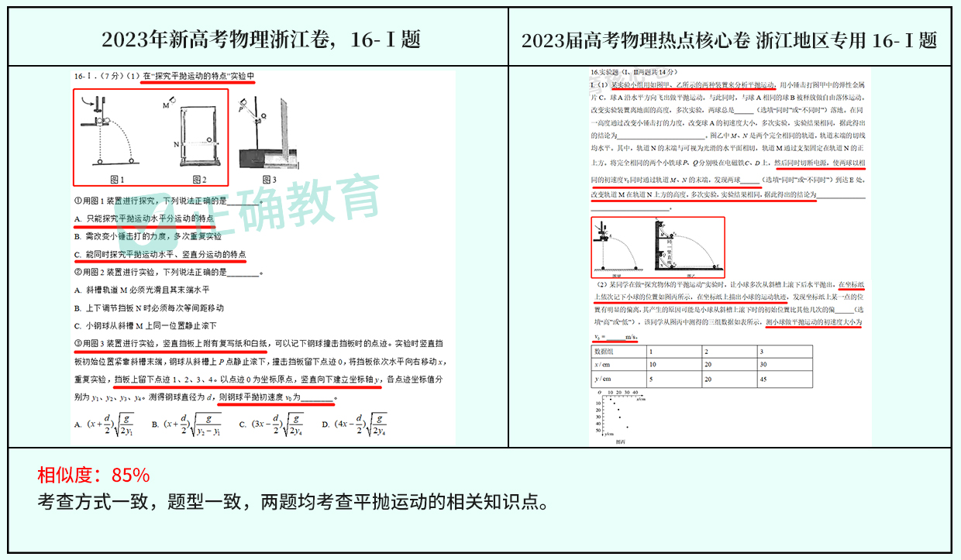The image size is (961, 560).
Task: Click option "C. 能同时探究平抛运动水平、竖直分运动的特点"
Action: [x=160, y=254]
